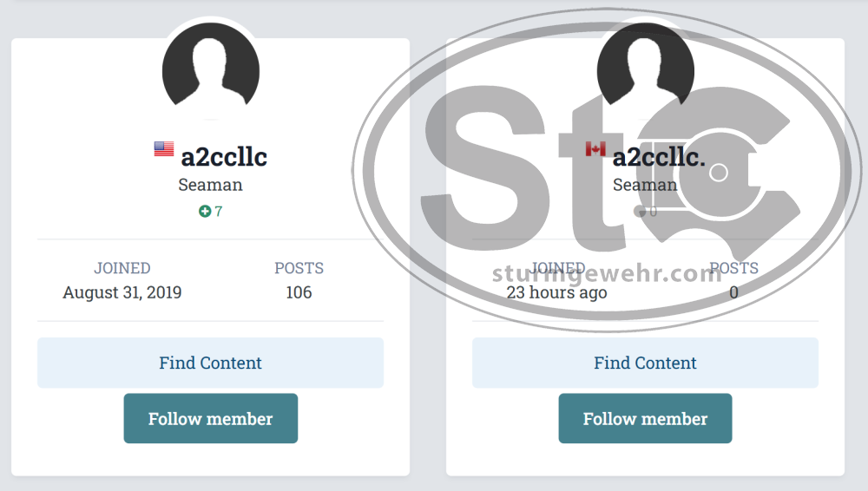
Task: Find content from the member with 106 posts
Action: point(210,363)
